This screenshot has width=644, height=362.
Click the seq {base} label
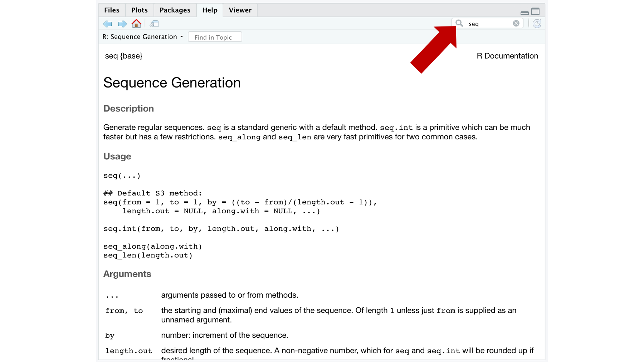123,56
